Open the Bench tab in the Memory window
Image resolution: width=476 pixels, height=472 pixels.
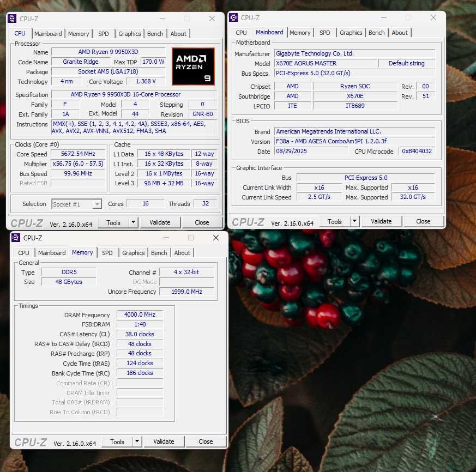coord(159,253)
